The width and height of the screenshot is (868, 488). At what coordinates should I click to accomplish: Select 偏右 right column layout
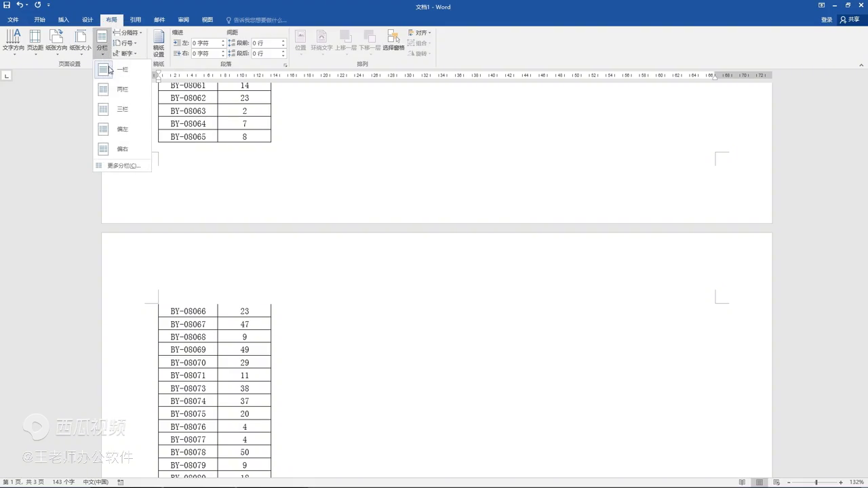(122, 148)
